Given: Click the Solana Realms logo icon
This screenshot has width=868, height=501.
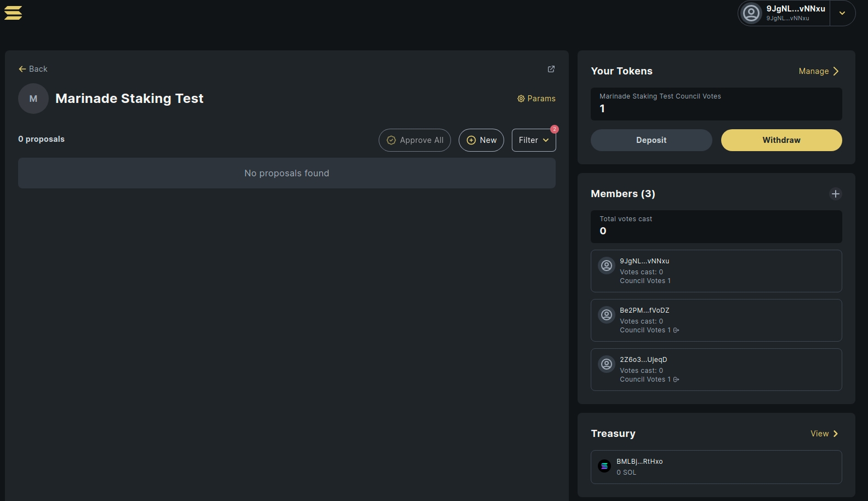Looking at the screenshot, I should tap(13, 13).
